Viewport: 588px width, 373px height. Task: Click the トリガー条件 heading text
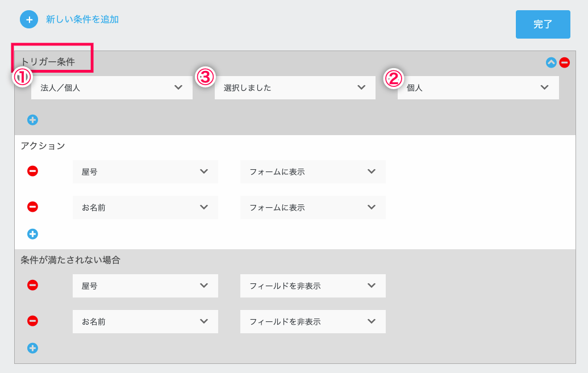click(x=48, y=61)
